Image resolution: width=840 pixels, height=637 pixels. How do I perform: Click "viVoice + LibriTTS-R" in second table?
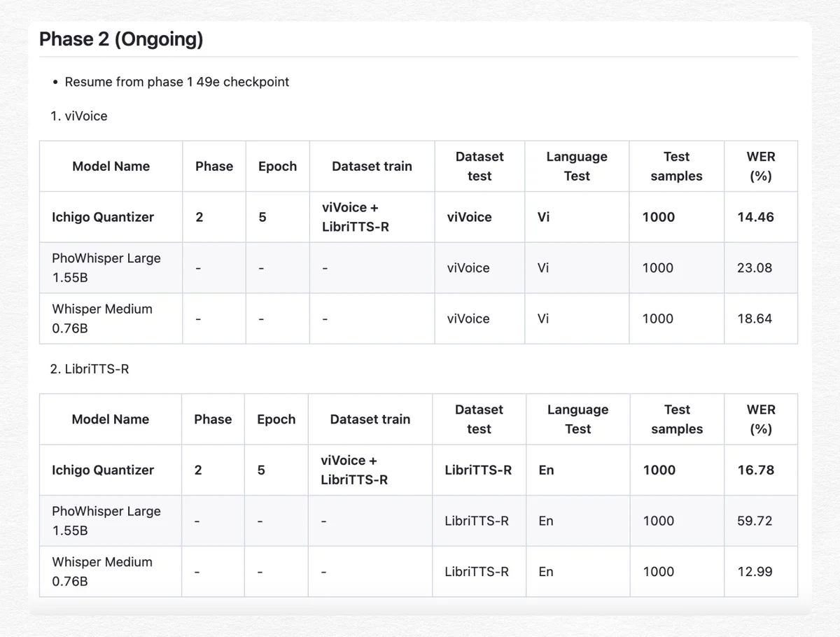pos(354,470)
